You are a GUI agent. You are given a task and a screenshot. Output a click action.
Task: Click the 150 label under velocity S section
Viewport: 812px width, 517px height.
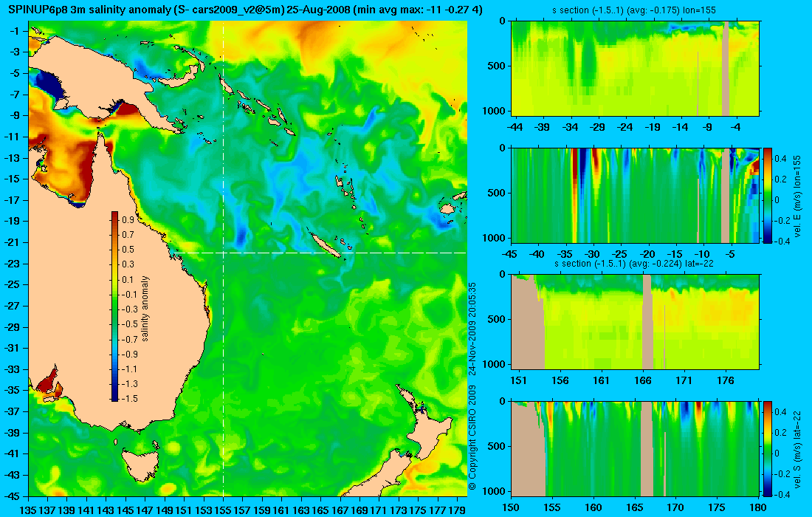(511, 507)
